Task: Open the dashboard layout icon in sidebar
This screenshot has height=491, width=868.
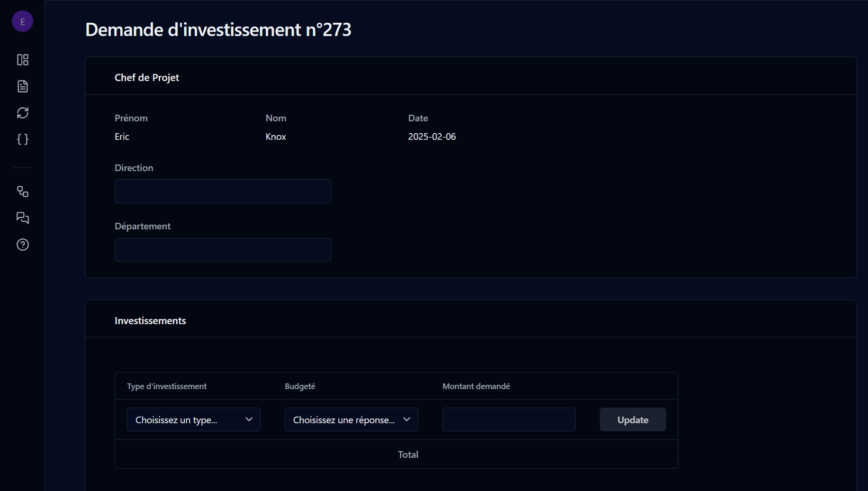Action: pos(22,60)
